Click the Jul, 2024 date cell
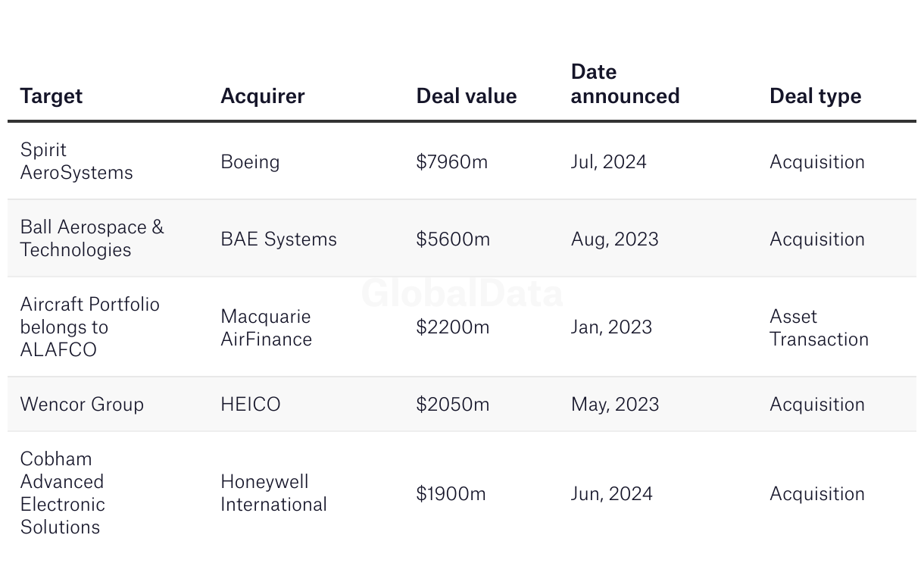Screen dimensions: 924x585 pos(608,162)
